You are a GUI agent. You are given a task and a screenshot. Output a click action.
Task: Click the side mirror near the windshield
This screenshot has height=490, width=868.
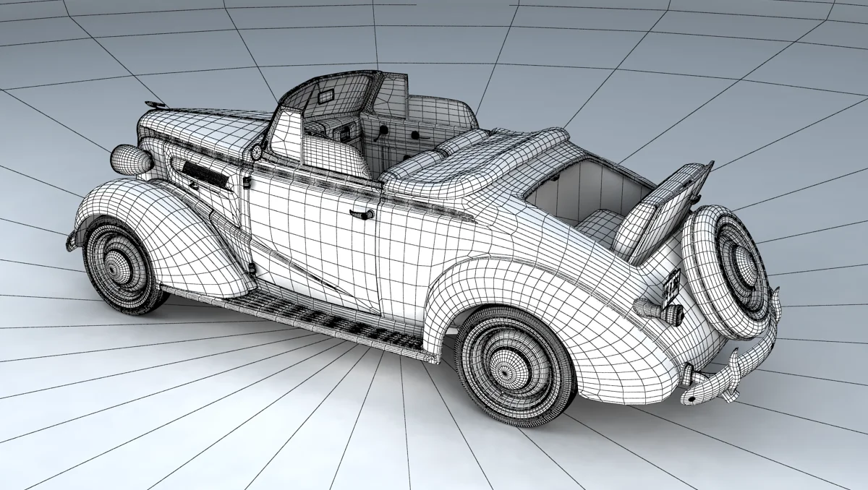255,153
